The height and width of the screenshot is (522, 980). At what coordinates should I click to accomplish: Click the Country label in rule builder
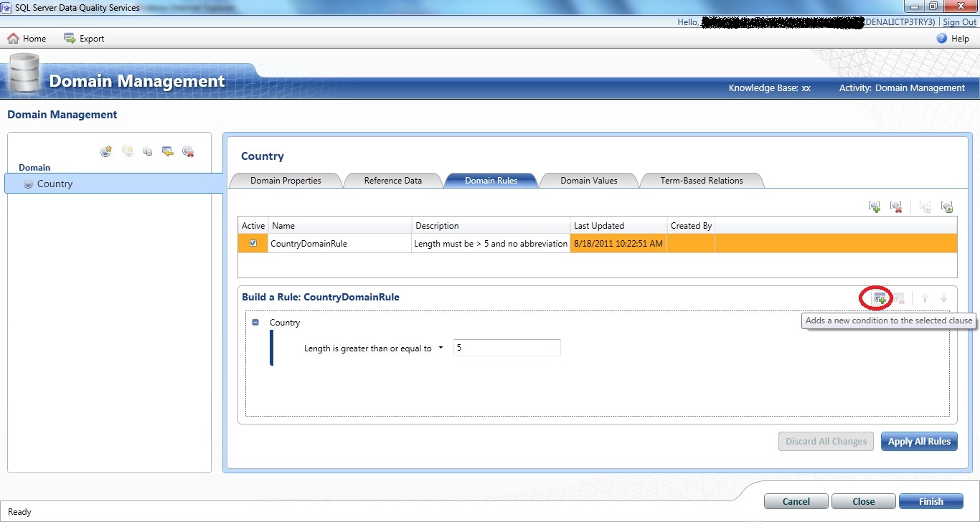click(x=285, y=323)
